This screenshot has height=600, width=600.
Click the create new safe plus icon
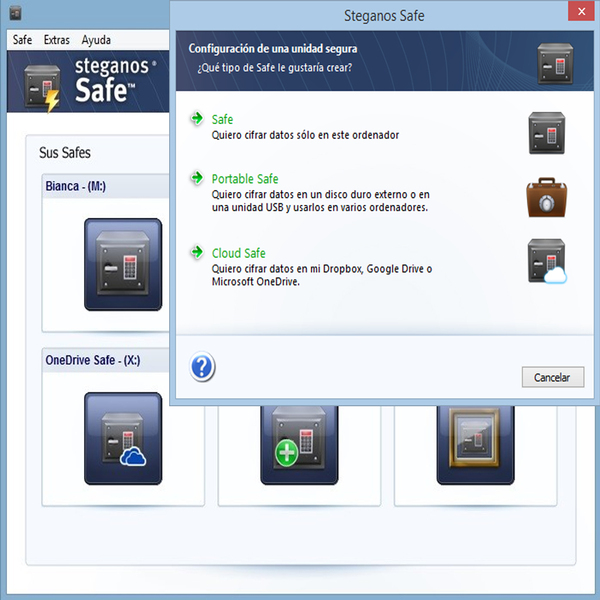299,445
